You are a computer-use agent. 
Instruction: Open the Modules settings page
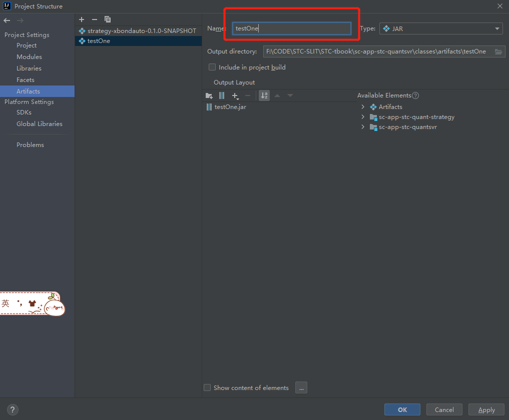pyautogui.click(x=29, y=57)
